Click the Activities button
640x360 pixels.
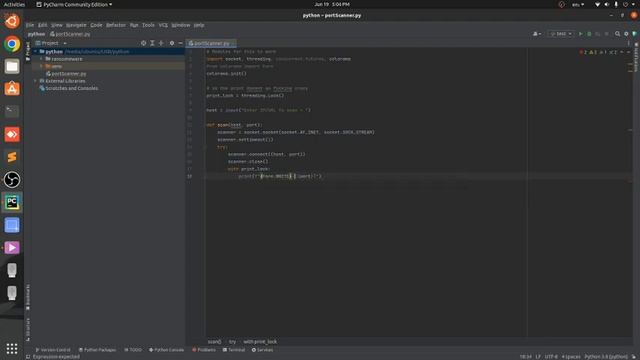click(14, 4)
